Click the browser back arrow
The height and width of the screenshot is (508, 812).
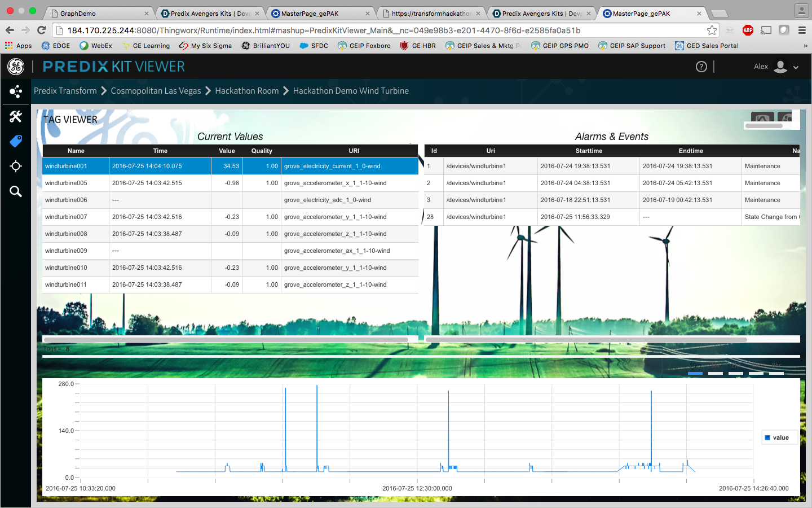10,30
